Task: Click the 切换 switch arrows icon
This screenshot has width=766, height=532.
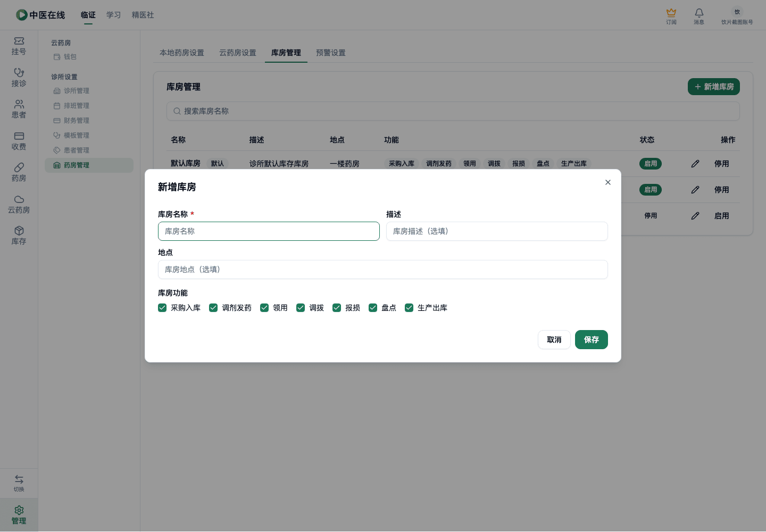Action: pos(19,479)
